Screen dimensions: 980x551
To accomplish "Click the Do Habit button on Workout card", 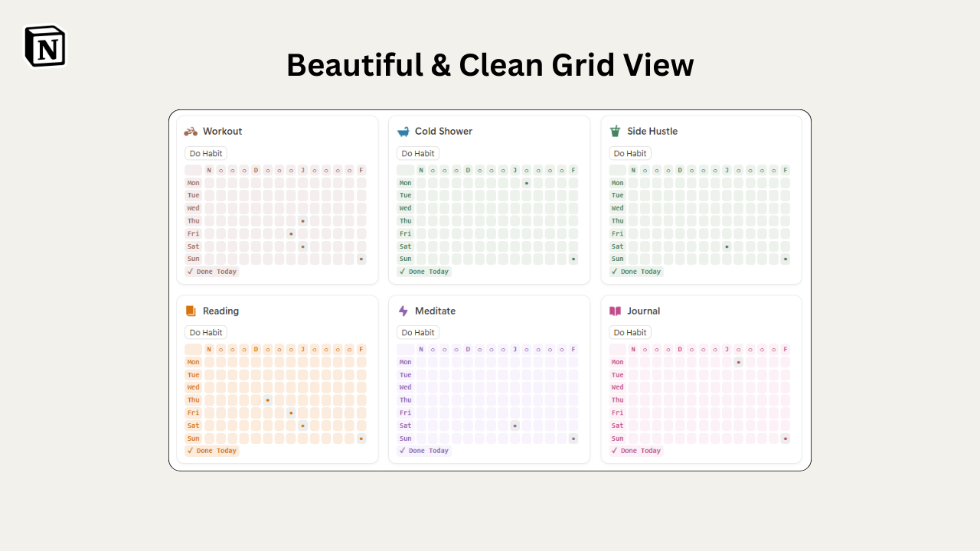I will [x=205, y=153].
